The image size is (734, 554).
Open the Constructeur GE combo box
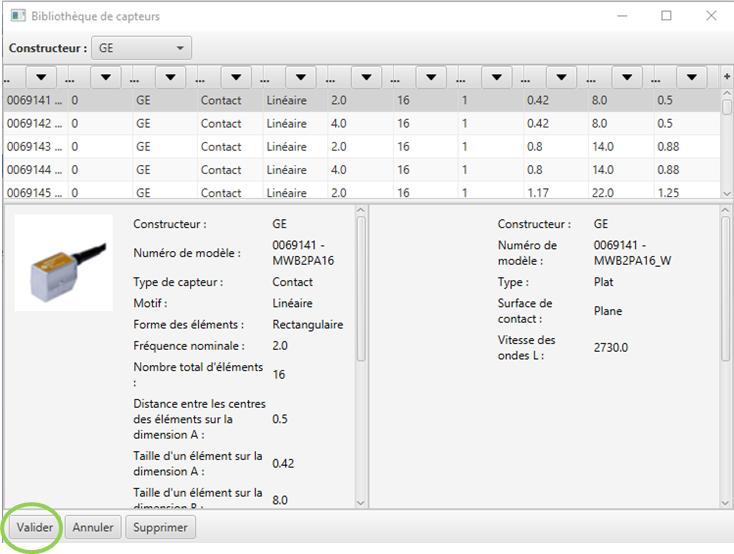tap(141, 48)
